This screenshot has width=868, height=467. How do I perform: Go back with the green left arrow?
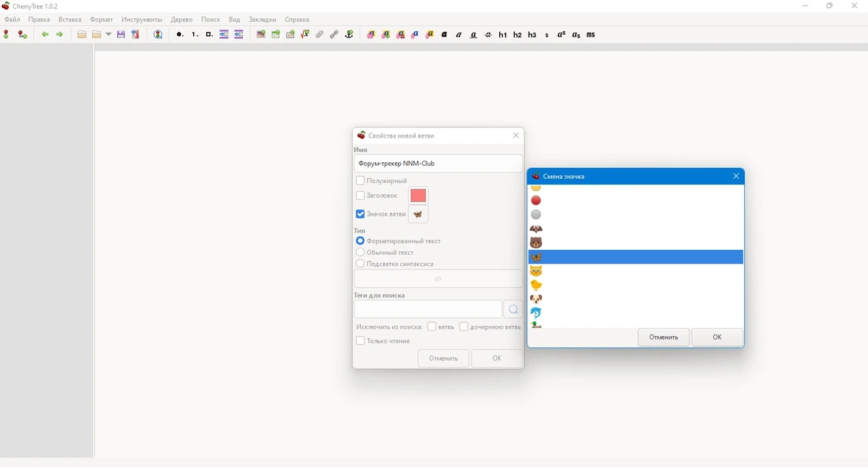[x=45, y=35]
